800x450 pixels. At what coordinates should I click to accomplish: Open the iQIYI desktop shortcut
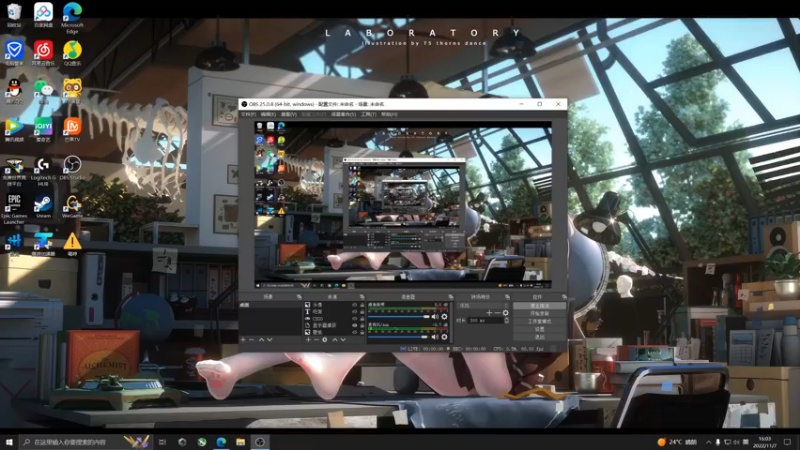point(43,130)
